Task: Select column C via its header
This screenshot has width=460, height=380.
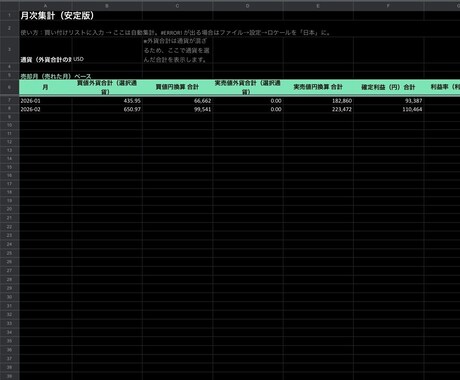Action: (177, 6)
